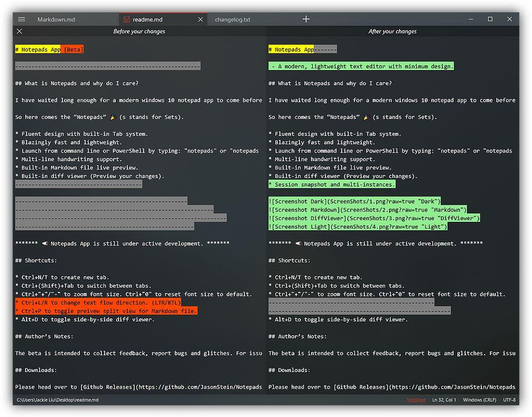Minimize the Notepads window
532x417 pixels.
471,19
